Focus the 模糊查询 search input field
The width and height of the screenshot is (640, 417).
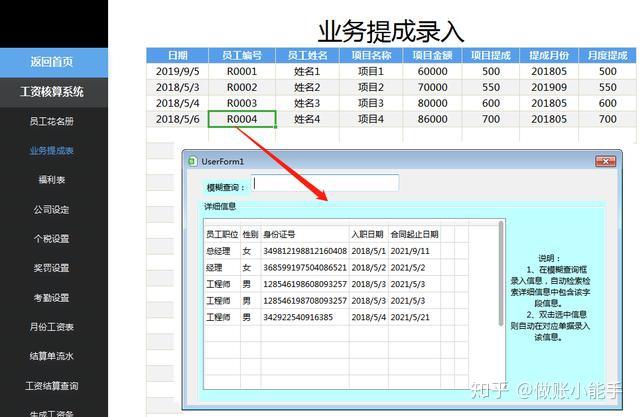pyautogui.click(x=325, y=183)
